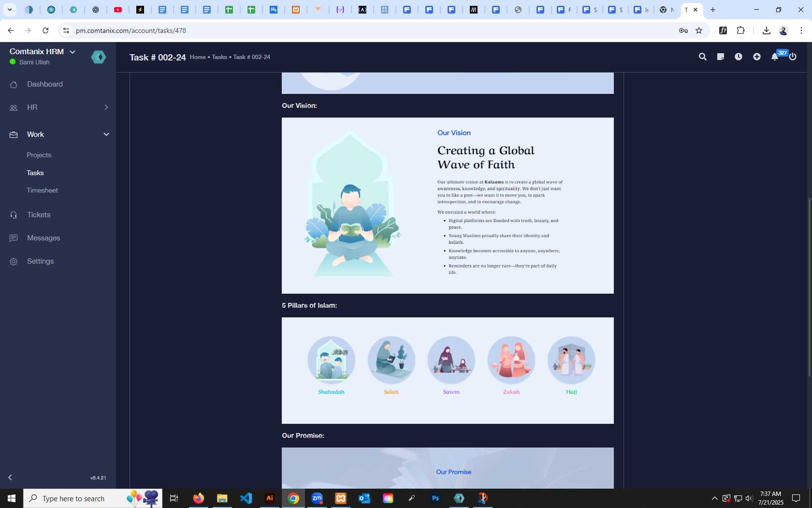Switch to the YouTube browser tab
The width and height of the screenshot is (812, 508).
[118, 10]
